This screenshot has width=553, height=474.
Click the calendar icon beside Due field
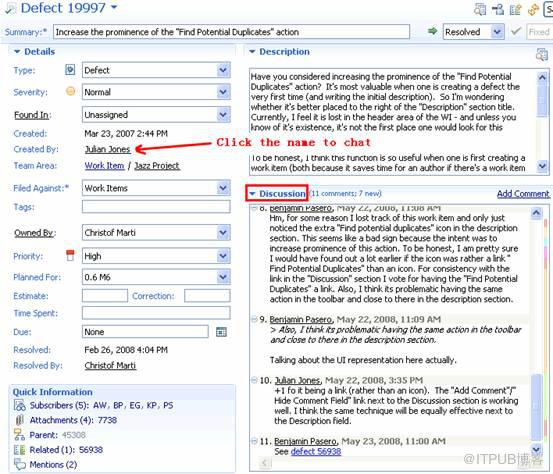(x=221, y=332)
